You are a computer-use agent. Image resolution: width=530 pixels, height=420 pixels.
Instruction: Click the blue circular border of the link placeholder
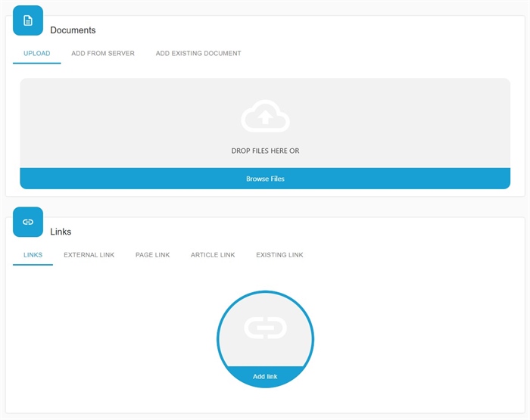coord(218,339)
